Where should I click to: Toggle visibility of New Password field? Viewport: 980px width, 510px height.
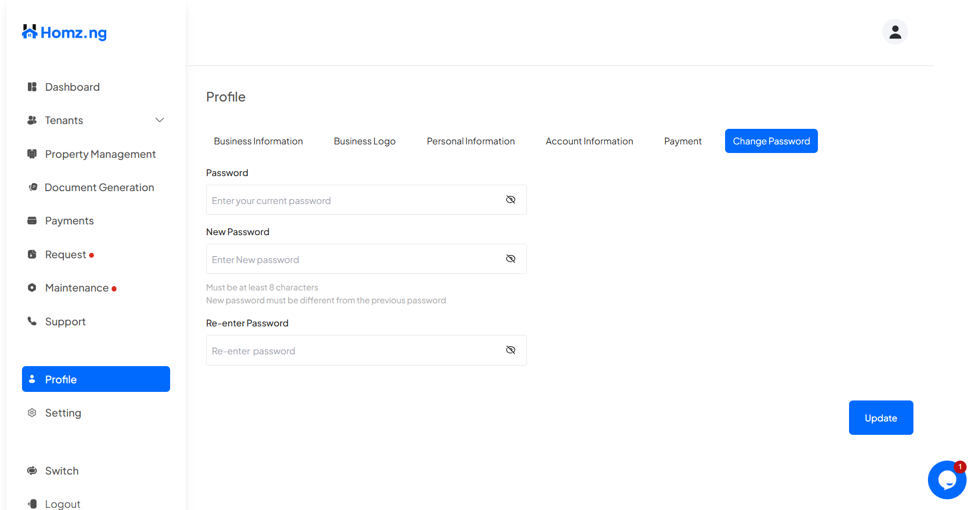(x=510, y=259)
